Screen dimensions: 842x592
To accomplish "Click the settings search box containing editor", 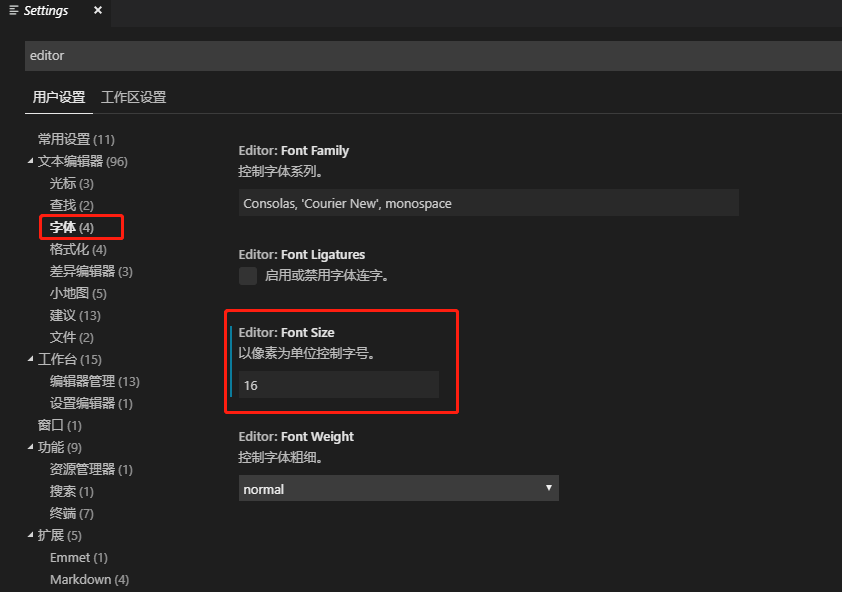I will [430, 55].
